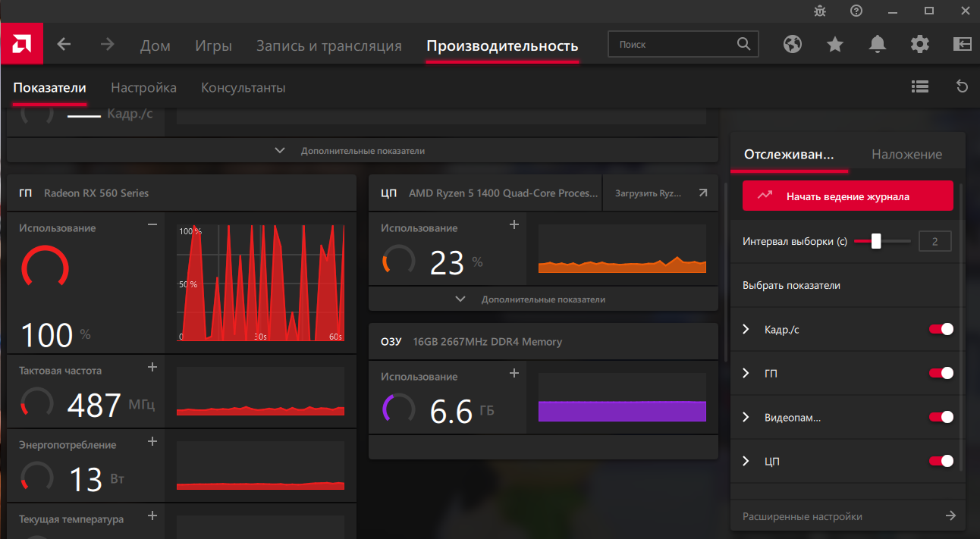Click the RAM usage purple graph

click(x=622, y=397)
